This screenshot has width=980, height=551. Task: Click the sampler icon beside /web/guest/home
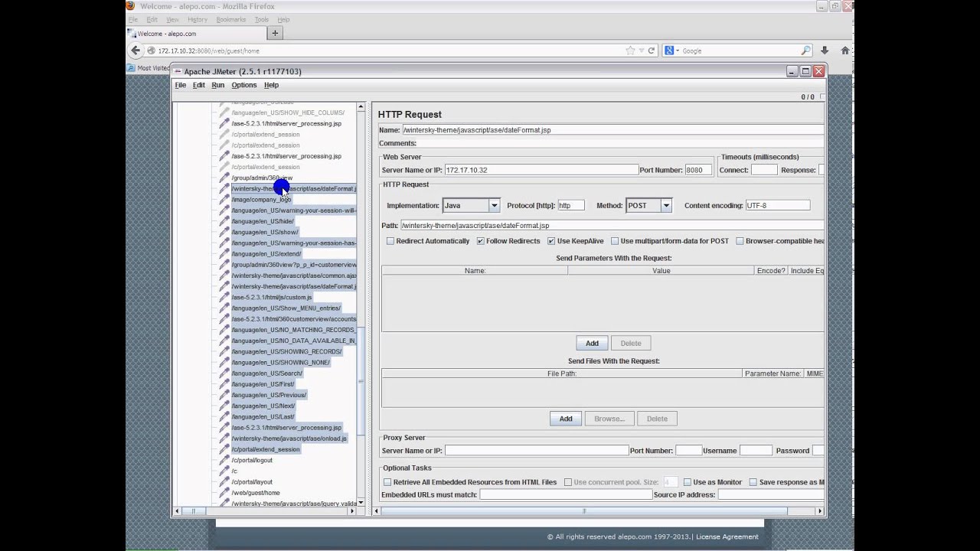224,493
